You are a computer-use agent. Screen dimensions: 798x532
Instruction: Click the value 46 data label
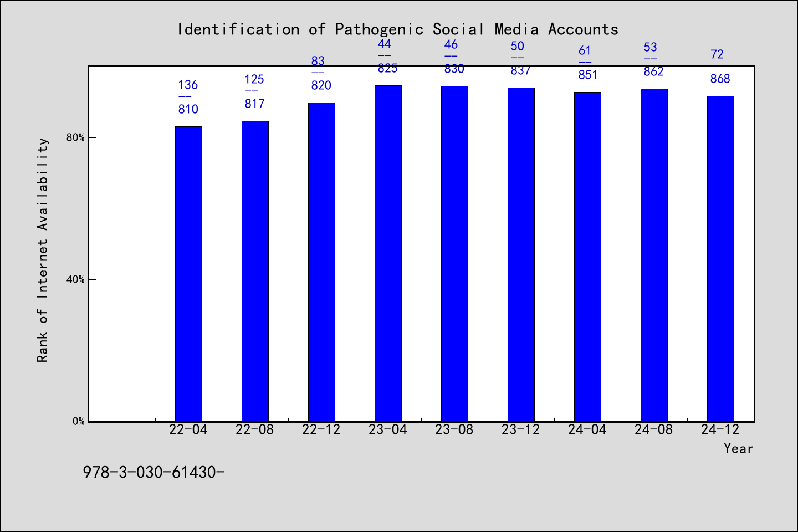451,44
